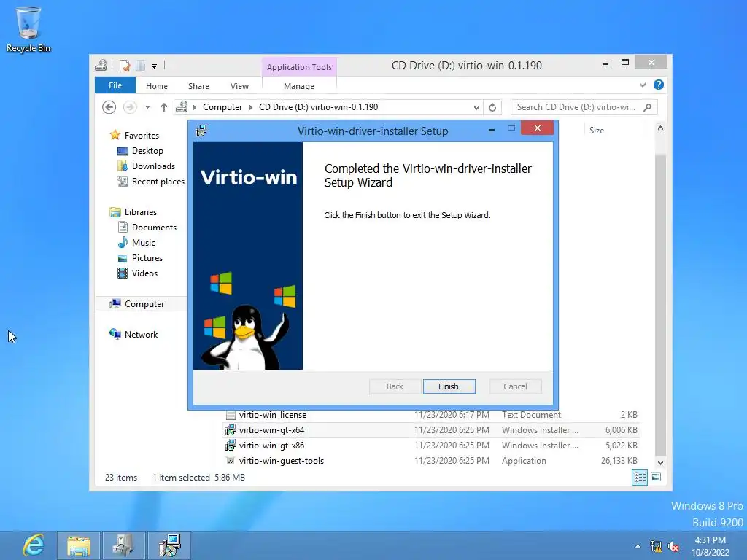Open the File tab in Explorer

click(115, 85)
